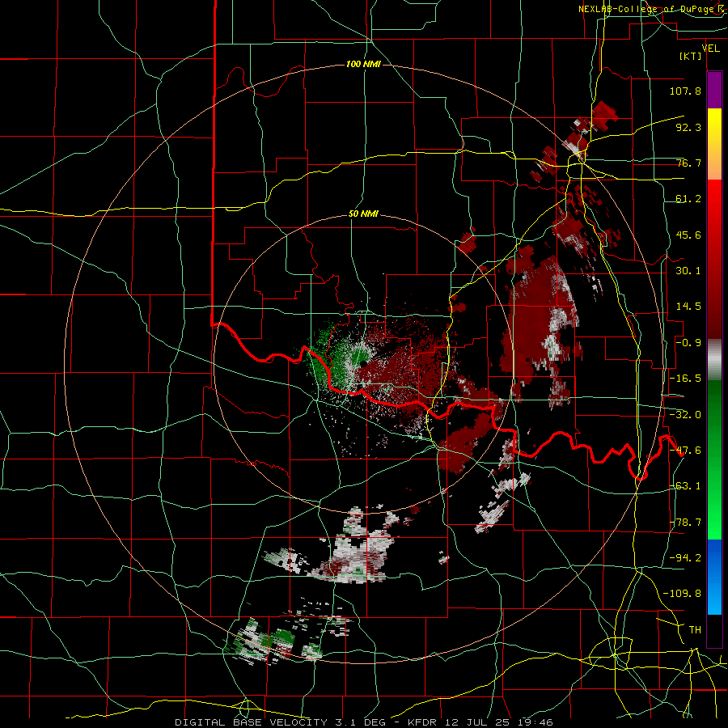Viewport: 728px width, 728px height.
Task: Click the blue segment of the velocity color bar
Action: click(x=714, y=577)
